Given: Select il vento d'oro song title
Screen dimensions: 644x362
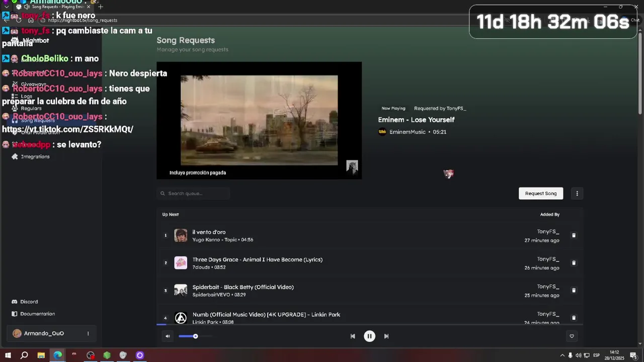Looking at the screenshot, I should [209, 232].
